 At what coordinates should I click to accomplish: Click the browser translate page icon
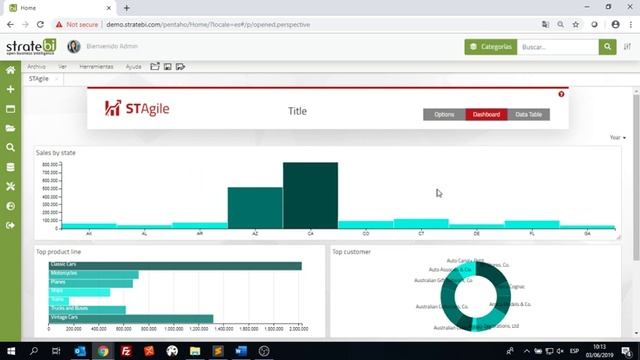coord(545,24)
